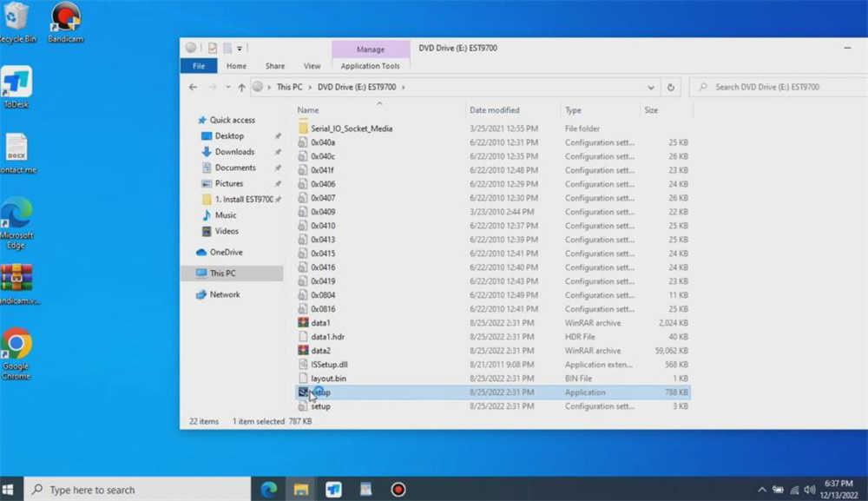Open Desktop in the navigation pane
The height and width of the screenshot is (501, 868).
click(x=229, y=135)
